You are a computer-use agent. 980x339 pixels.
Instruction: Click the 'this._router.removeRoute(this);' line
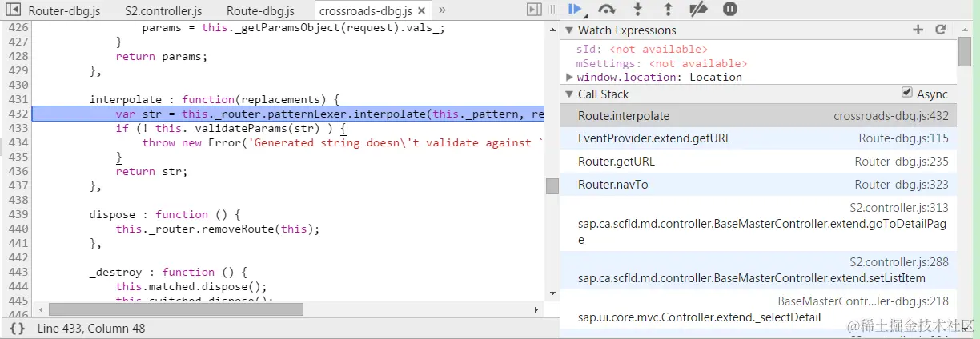(x=217, y=229)
